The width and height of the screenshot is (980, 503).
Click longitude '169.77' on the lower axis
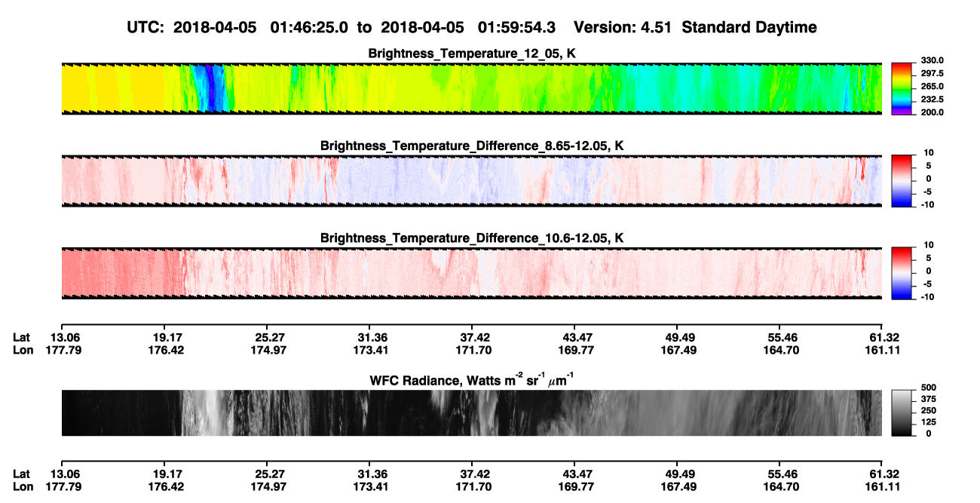[575, 487]
